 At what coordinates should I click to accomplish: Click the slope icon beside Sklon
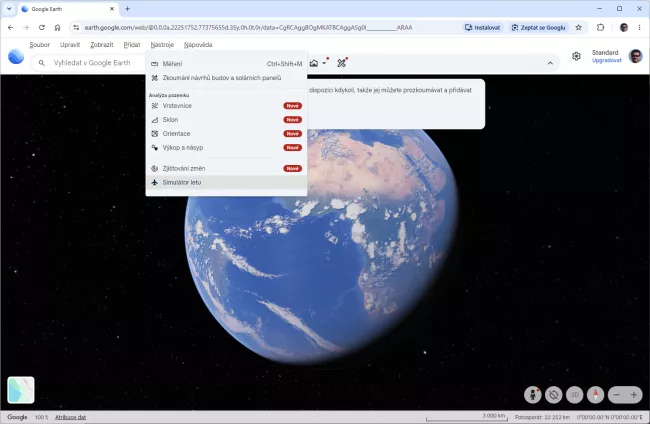[x=155, y=120]
